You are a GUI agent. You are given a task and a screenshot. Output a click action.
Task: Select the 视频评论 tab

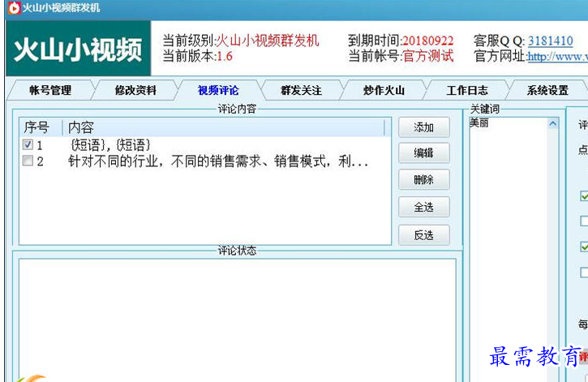click(218, 90)
